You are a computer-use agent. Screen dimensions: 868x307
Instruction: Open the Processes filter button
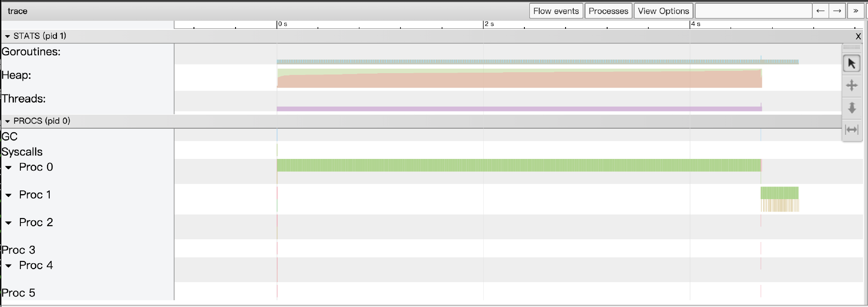click(x=608, y=11)
